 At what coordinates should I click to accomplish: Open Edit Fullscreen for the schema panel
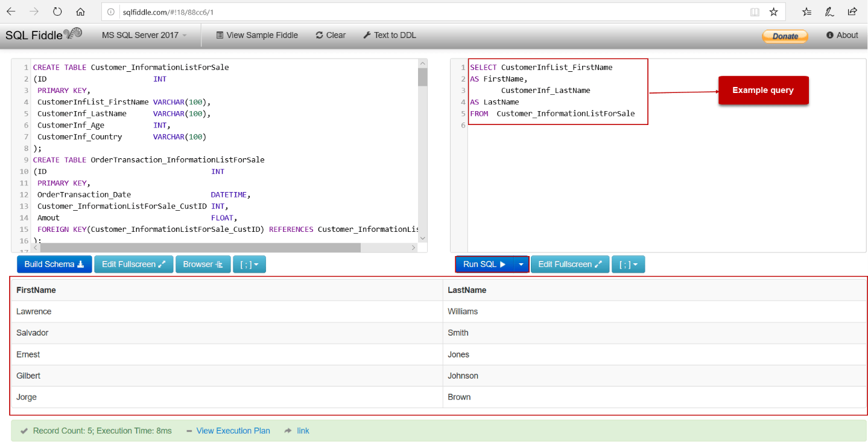(133, 264)
